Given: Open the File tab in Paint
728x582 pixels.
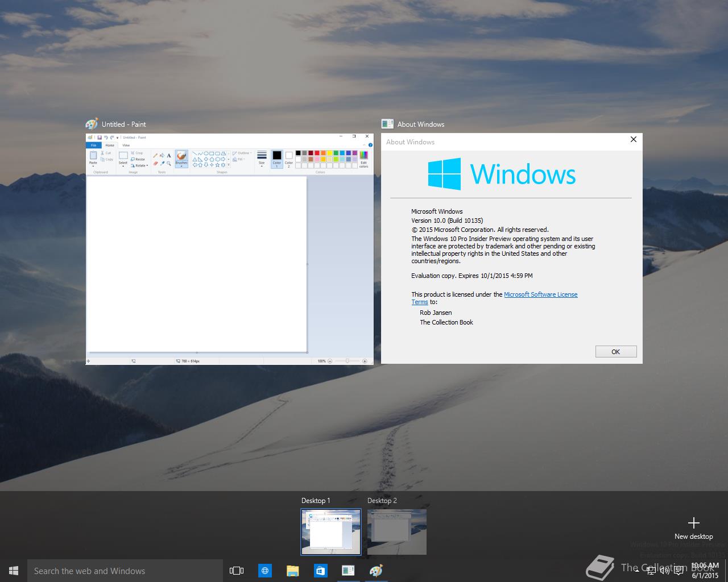Looking at the screenshot, I should 93,145.
